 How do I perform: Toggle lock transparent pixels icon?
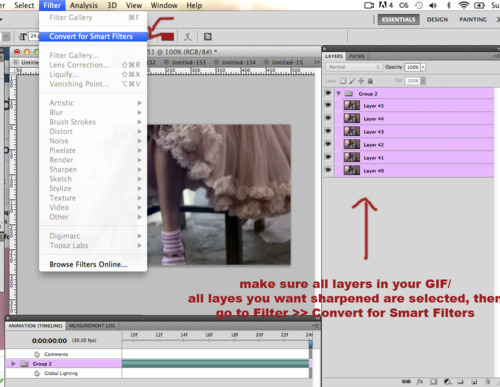coord(343,81)
